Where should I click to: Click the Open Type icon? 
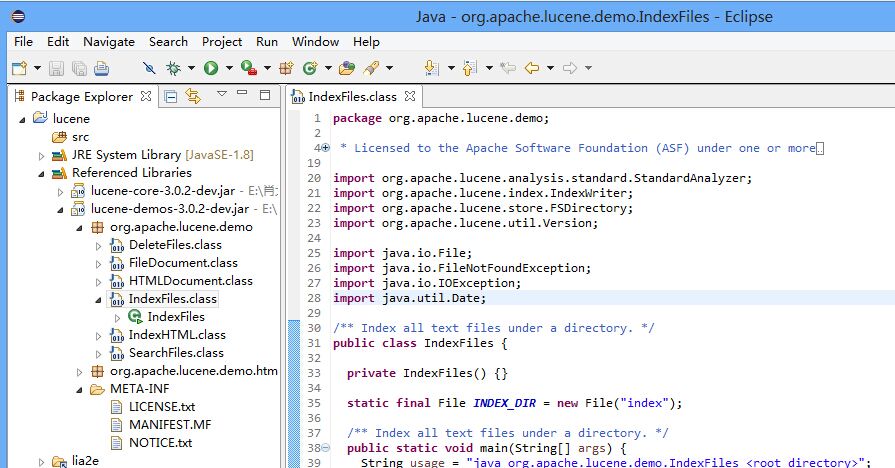(347, 68)
